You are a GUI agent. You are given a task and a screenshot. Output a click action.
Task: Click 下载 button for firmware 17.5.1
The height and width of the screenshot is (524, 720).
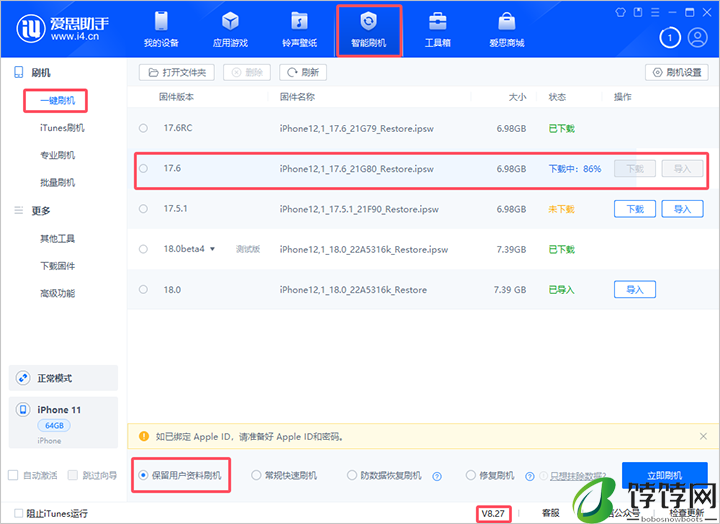[x=635, y=209]
